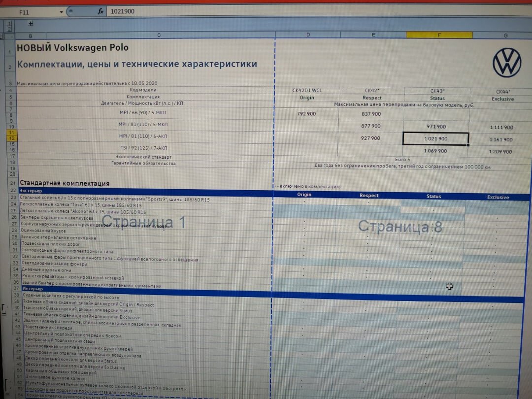Image resolution: width=532 pixels, height=399 pixels.
Task: Select price cell 1 161 900
Action: pyautogui.click(x=501, y=139)
